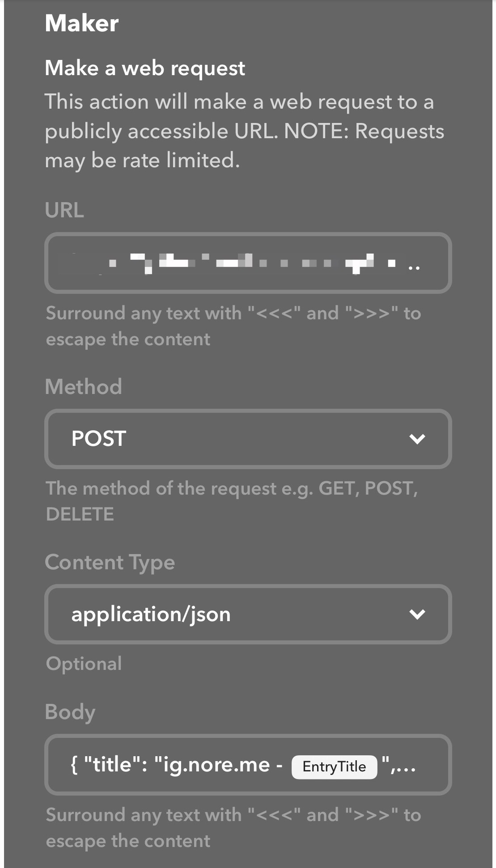The image size is (496, 868).
Task: Click the chevron arrow in the POST box
Action: [x=417, y=439]
